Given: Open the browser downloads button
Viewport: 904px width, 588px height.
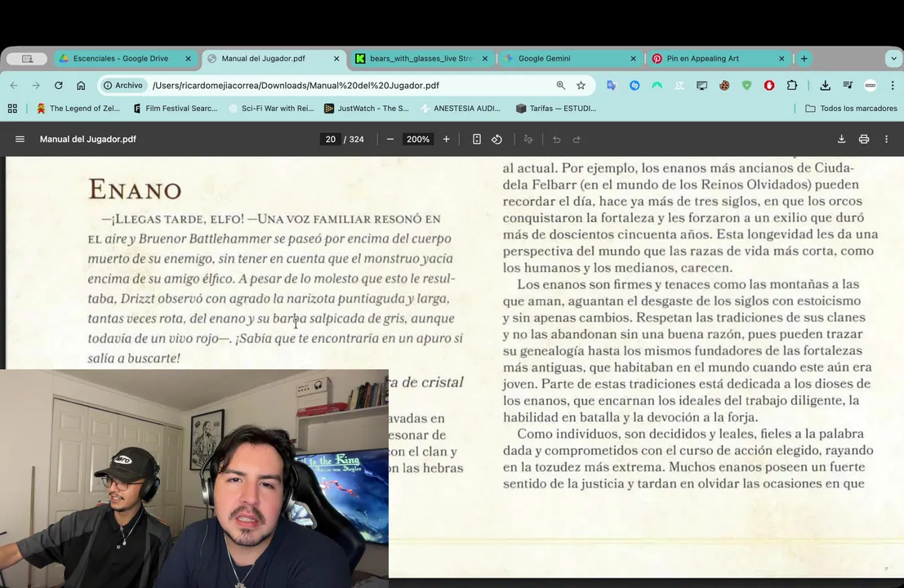Looking at the screenshot, I should (x=825, y=85).
